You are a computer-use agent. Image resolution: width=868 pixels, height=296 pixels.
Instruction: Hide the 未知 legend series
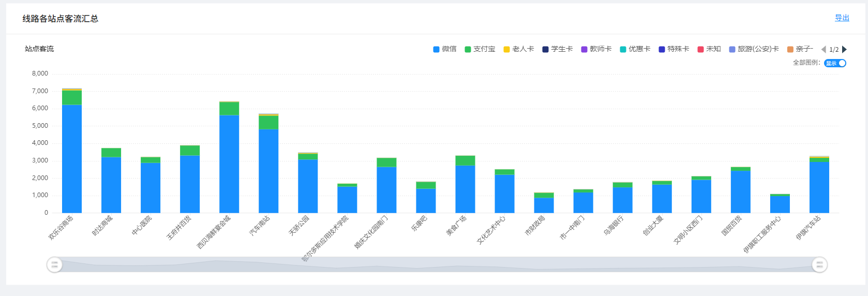[709, 49]
